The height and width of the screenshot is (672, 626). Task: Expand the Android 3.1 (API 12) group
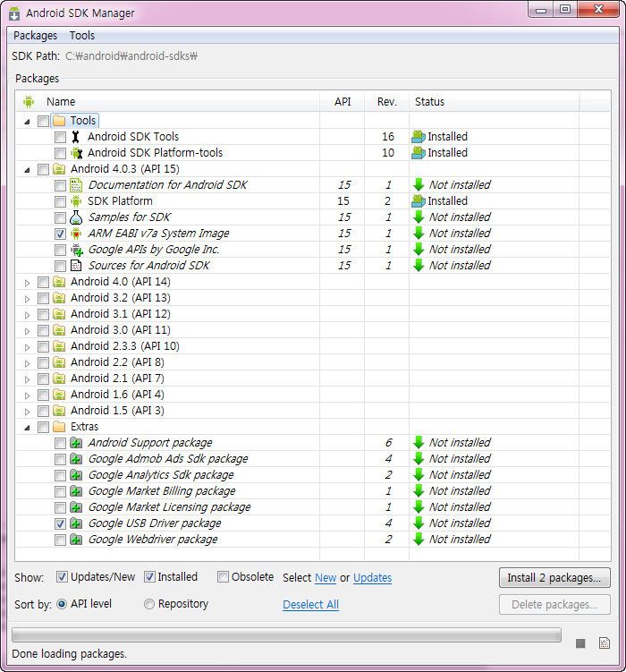(28, 315)
